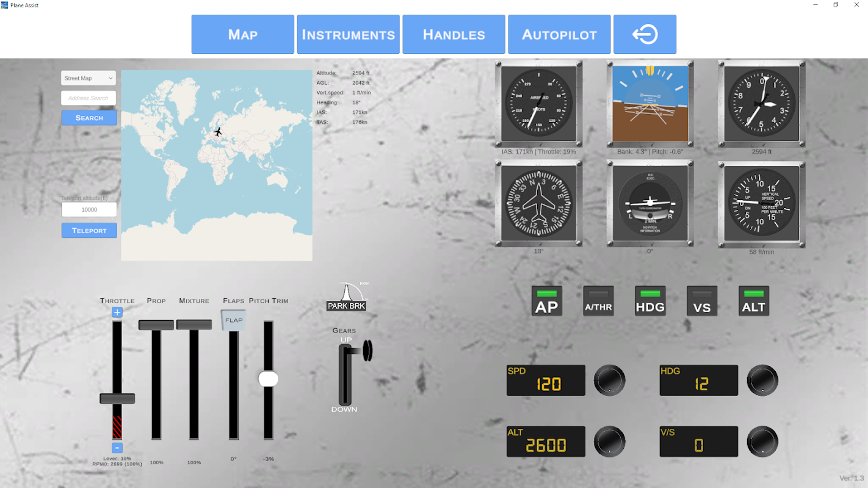Click the altimeter gauge

(x=761, y=104)
